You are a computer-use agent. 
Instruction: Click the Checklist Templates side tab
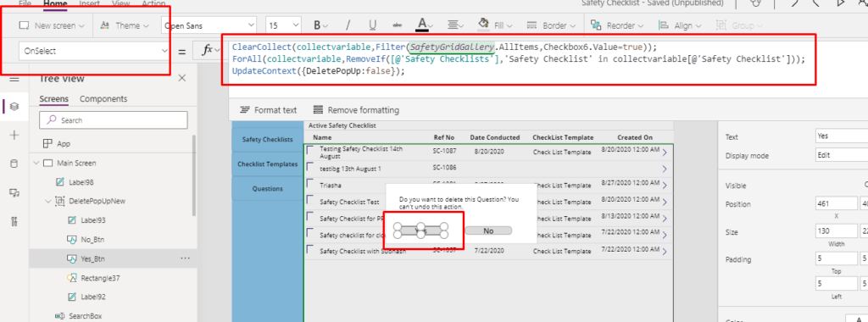click(267, 164)
